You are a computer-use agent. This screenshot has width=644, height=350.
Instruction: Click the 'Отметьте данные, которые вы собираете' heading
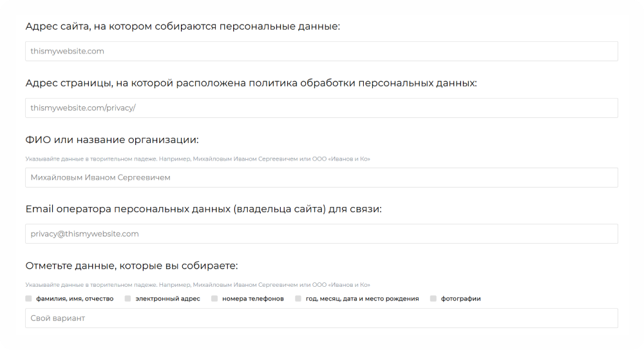131,266
